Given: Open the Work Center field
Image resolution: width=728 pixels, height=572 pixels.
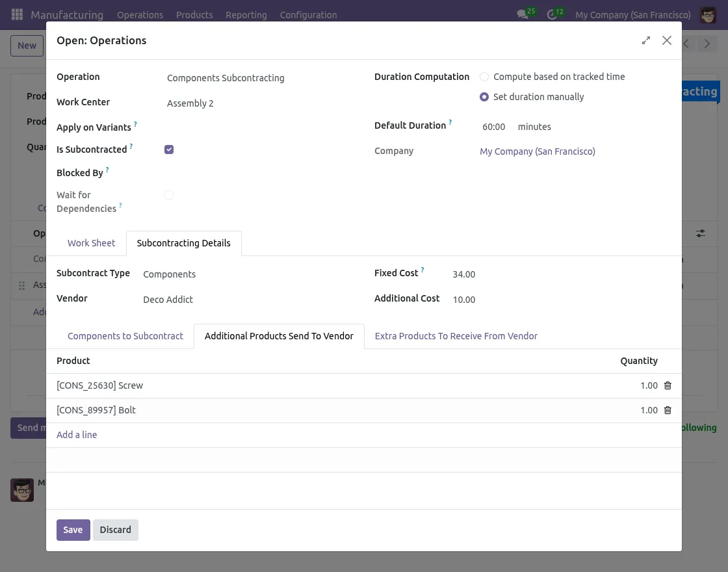Looking at the screenshot, I should pyautogui.click(x=190, y=103).
